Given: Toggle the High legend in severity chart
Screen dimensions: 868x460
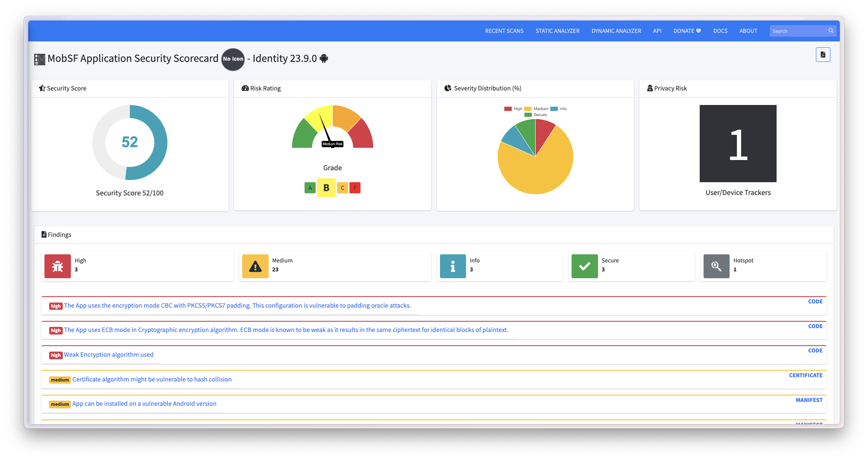Looking at the screenshot, I should coord(513,109).
